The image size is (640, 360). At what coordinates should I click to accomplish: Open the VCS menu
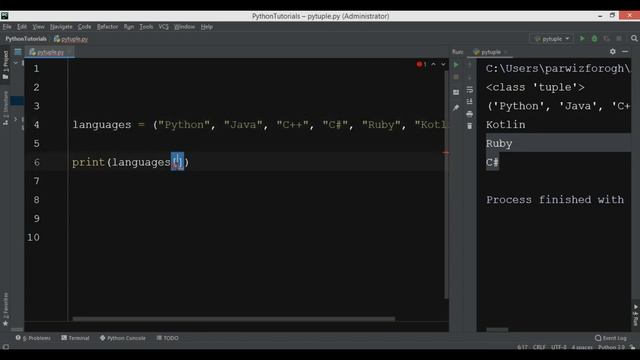click(163, 27)
